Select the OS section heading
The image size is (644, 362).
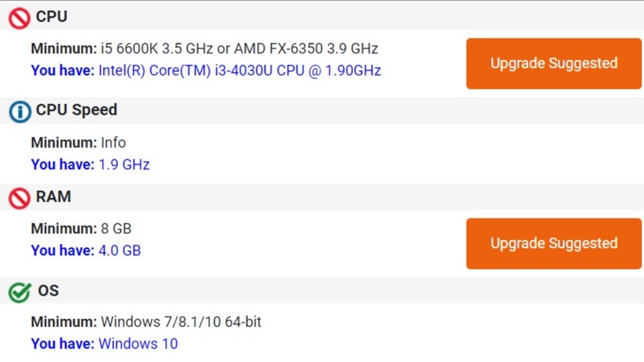[48, 290]
